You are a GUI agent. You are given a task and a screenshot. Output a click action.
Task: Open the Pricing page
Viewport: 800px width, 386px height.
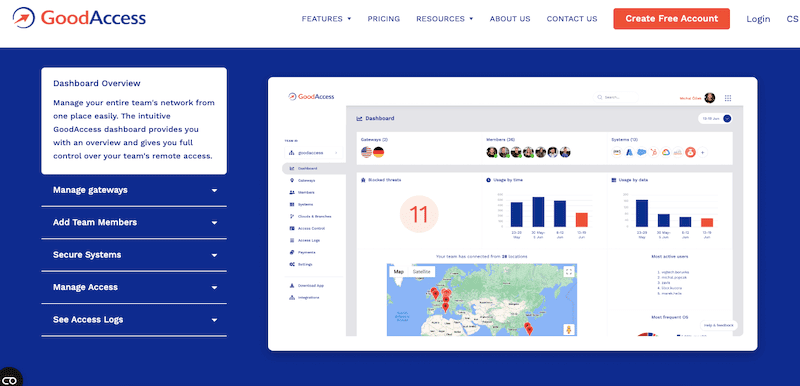tap(384, 19)
